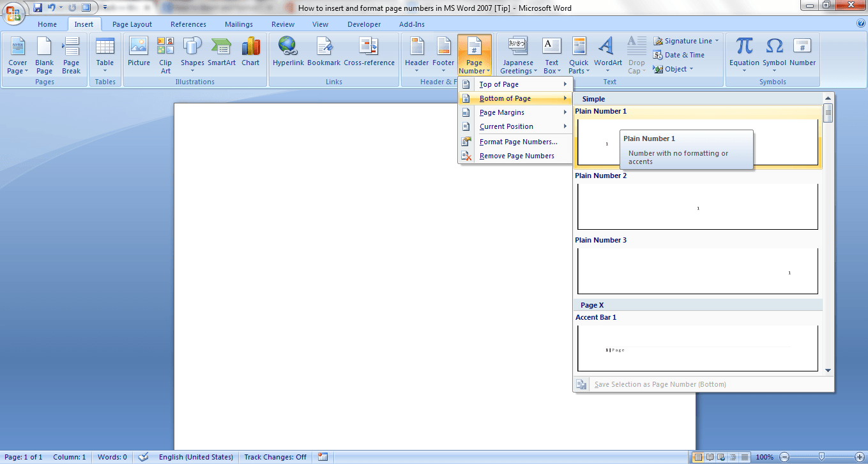Insert a Picture from file
Viewport: 868px width, 464px height.
[139, 52]
